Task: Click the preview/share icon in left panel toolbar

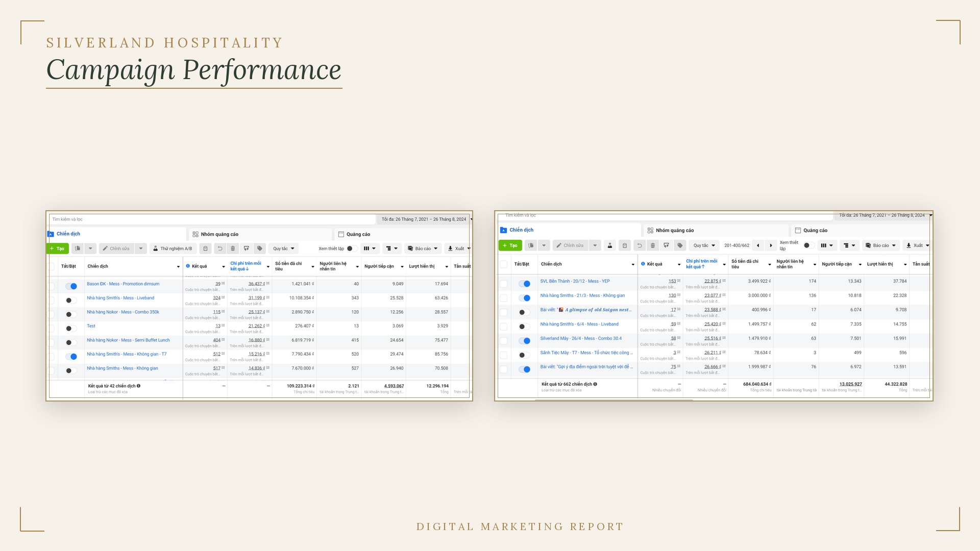Action: [x=247, y=248]
